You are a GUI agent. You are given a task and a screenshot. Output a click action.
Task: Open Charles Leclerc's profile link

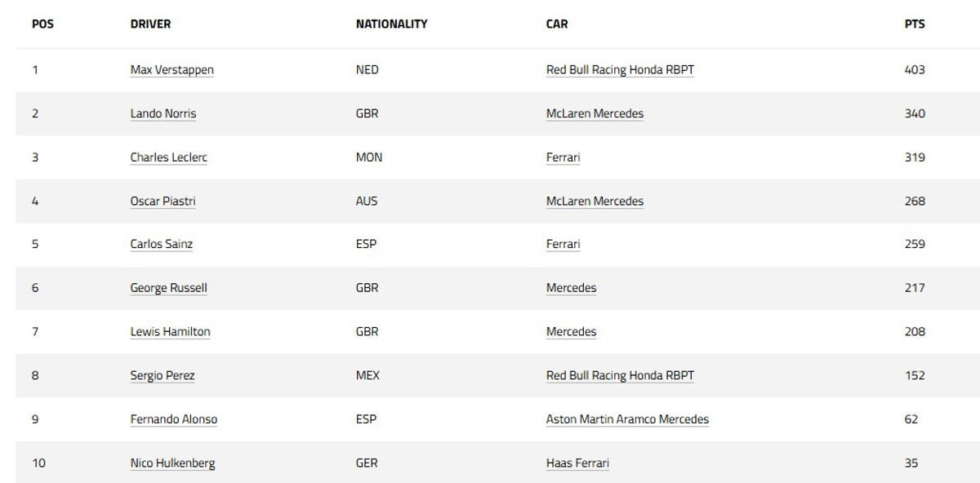click(168, 157)
